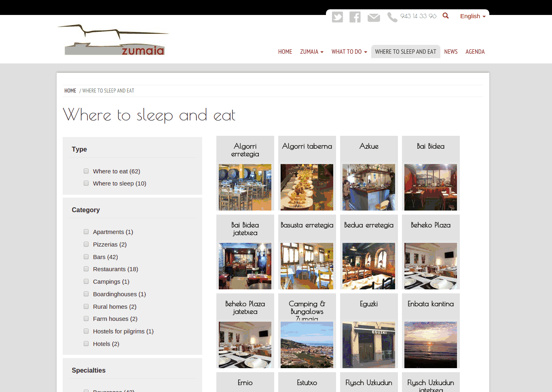Tick Hostels for pilgrims (1) checkbox
552x392 pixels.
point(86,331)
